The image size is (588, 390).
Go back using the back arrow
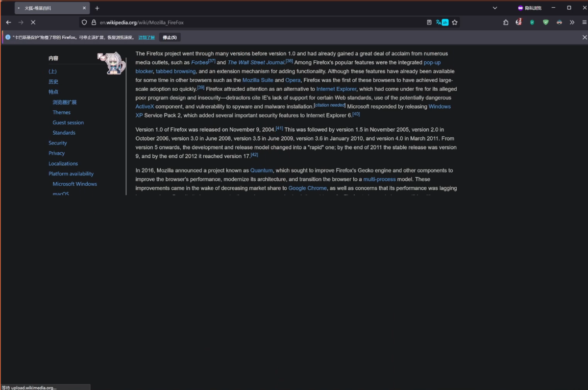(8, 22)
